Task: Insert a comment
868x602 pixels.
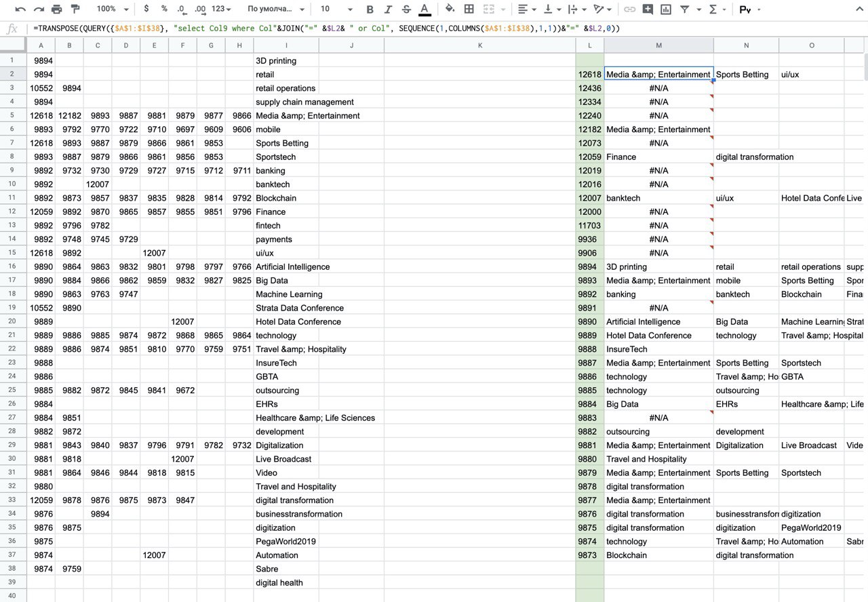Action: point(648,9)
